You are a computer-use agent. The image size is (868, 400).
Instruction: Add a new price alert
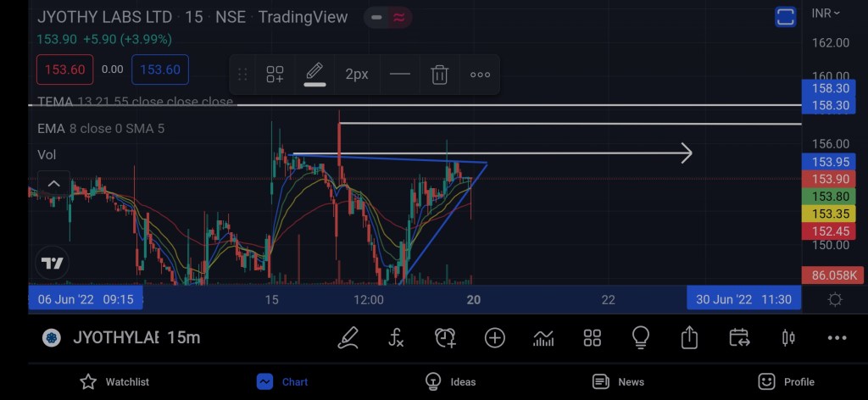pyautogui.click(x=445, y=338)
